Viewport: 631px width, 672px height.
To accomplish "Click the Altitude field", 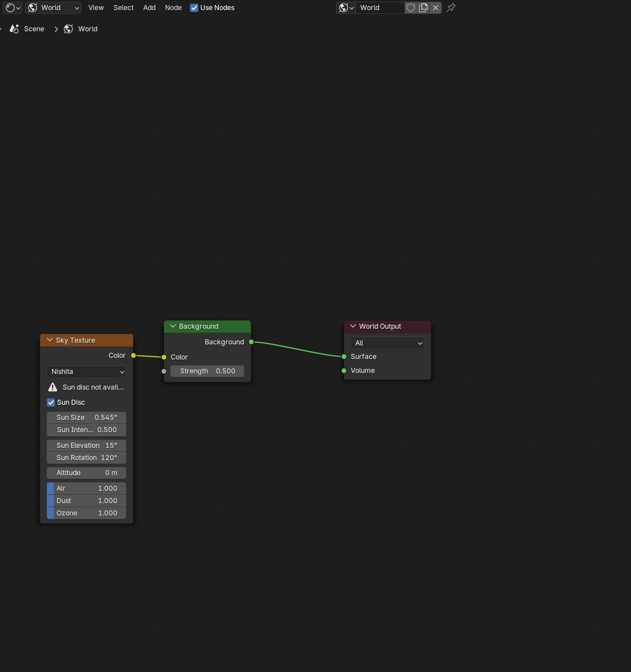I will coord(87,473).
